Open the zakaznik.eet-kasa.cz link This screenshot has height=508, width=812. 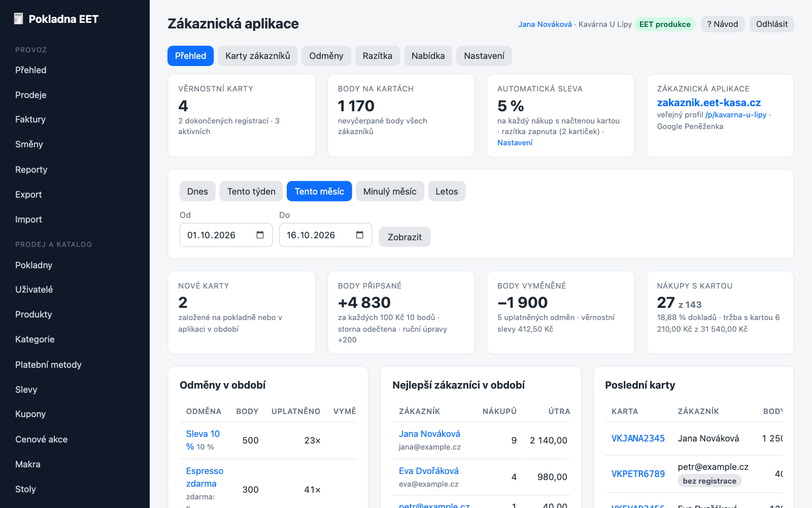click(709, 103)
